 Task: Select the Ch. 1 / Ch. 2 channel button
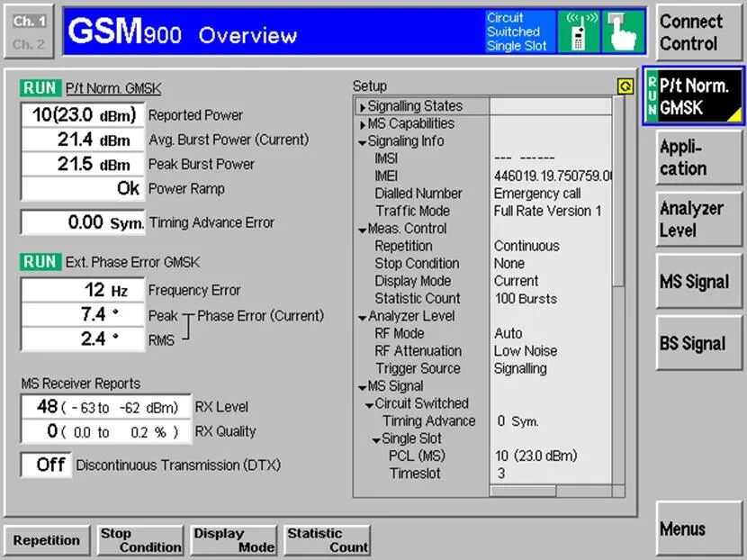pyautogui.click(x=29, y=32)
